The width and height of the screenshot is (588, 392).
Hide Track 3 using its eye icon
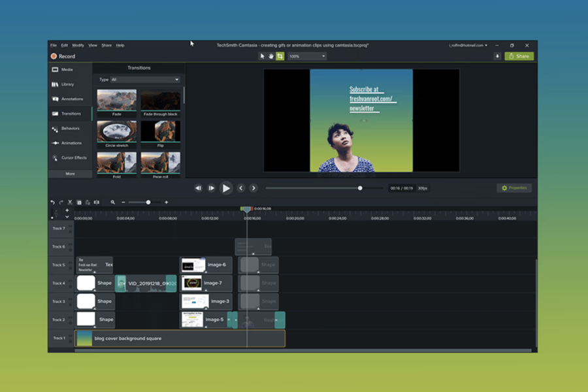(x=70, y=299)
